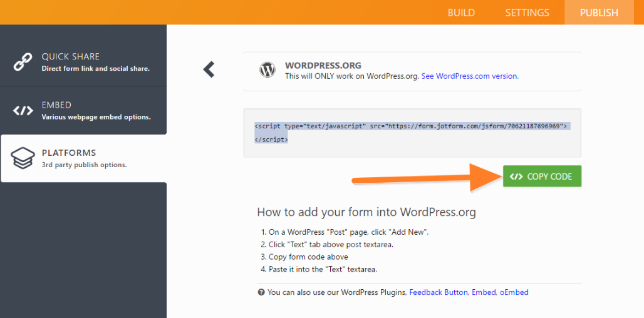Image resolution: width=644 pixels, height=318 pixels.
Task: Click the Quick Share chain link icon
Action: (23, 62)
